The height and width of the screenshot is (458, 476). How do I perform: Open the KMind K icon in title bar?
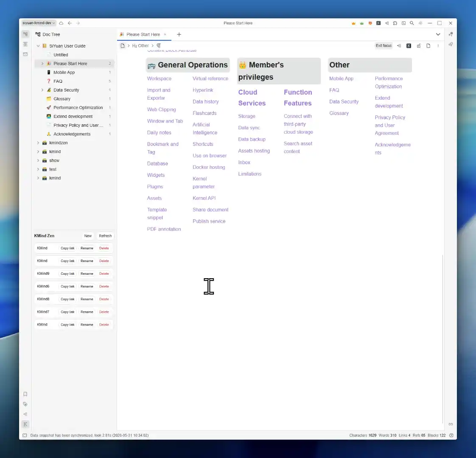[378, 23]
